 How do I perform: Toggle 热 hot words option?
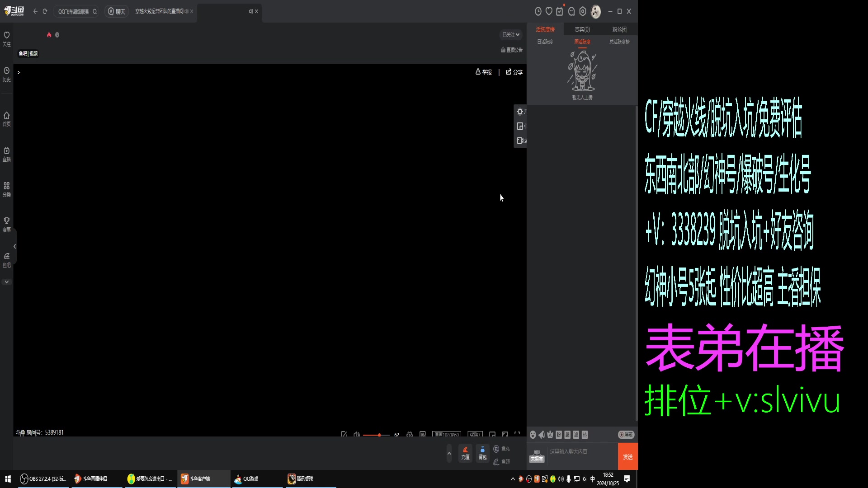(x=585, y=434)
